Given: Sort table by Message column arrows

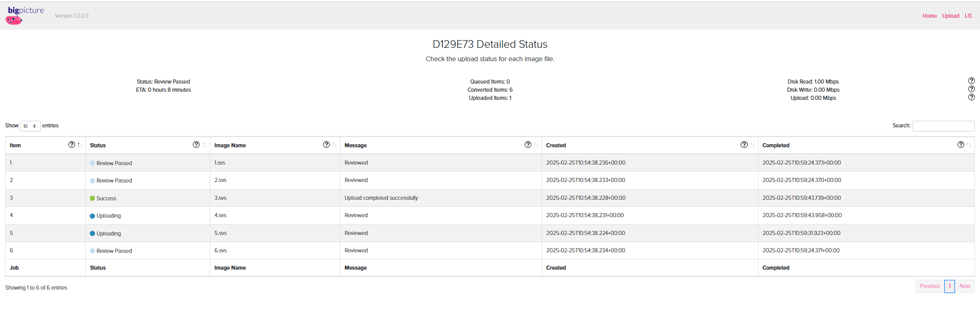Looking at the screenshot, I should pyautogui.click(x=536, y=145).
